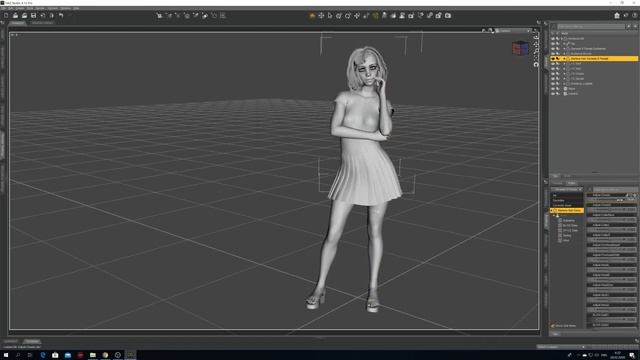Click the Open file folder icon
640x360 pixels.
pos(15,16)
